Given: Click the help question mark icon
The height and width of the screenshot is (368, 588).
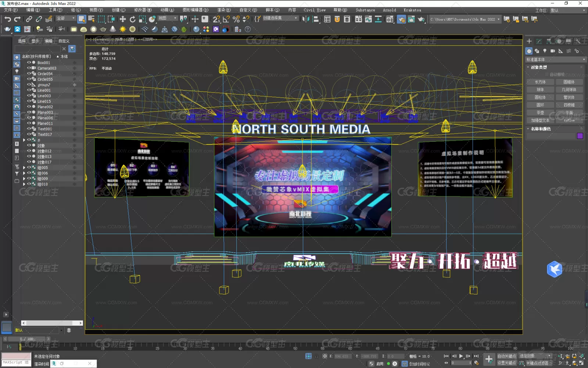Looking at the screenshot, I should (248, 29).
